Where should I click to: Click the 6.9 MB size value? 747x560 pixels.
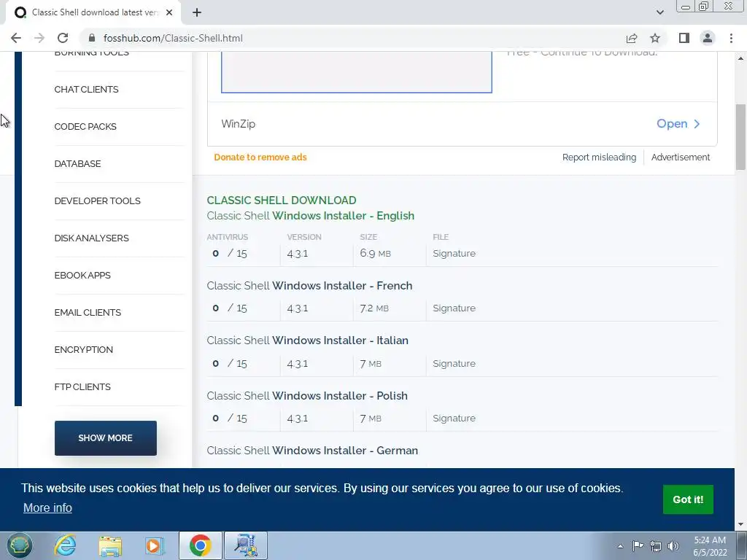[x=376, y=253]
